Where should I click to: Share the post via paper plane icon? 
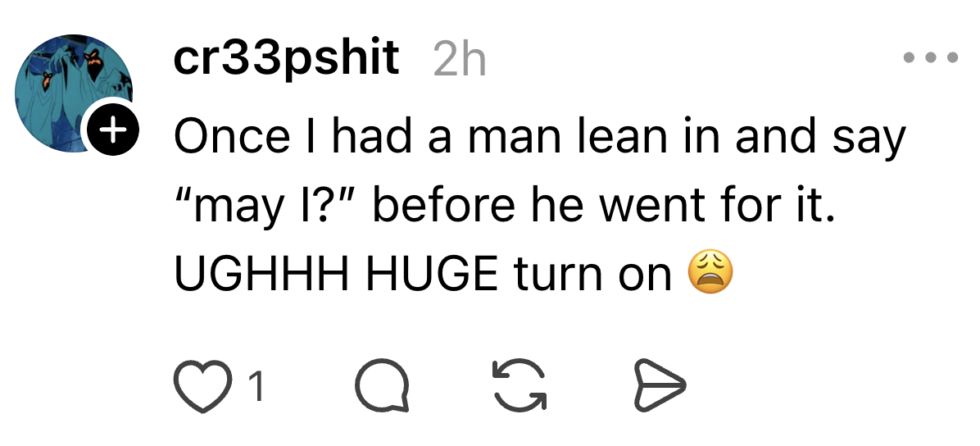[660, 385]
